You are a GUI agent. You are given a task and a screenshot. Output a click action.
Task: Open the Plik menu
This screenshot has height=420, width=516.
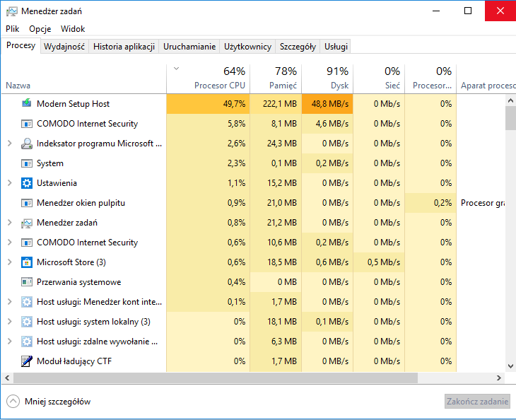(13, 29)
